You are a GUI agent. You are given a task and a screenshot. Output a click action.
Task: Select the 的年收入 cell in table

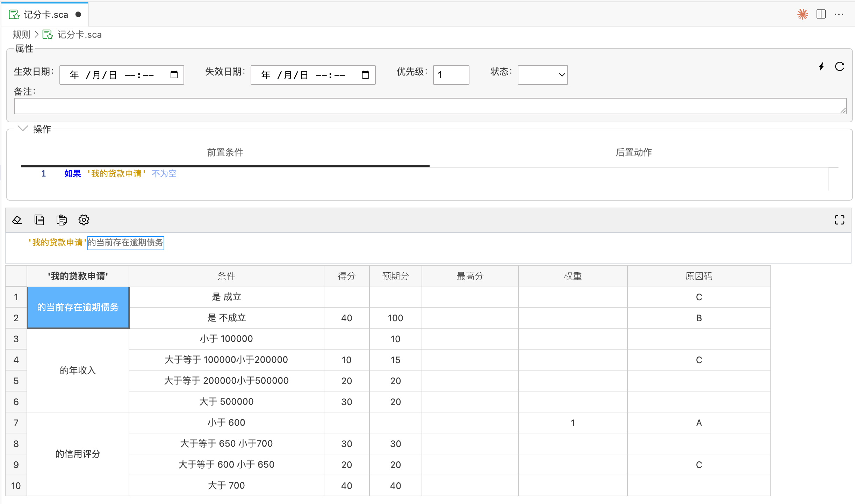coord(78,370)
